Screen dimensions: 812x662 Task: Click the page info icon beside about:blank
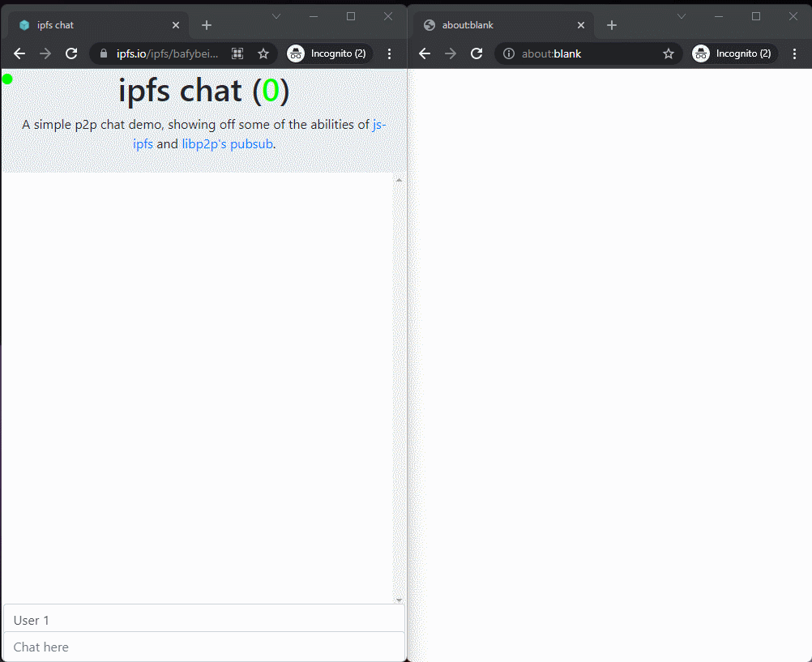[x=508, y=53]
